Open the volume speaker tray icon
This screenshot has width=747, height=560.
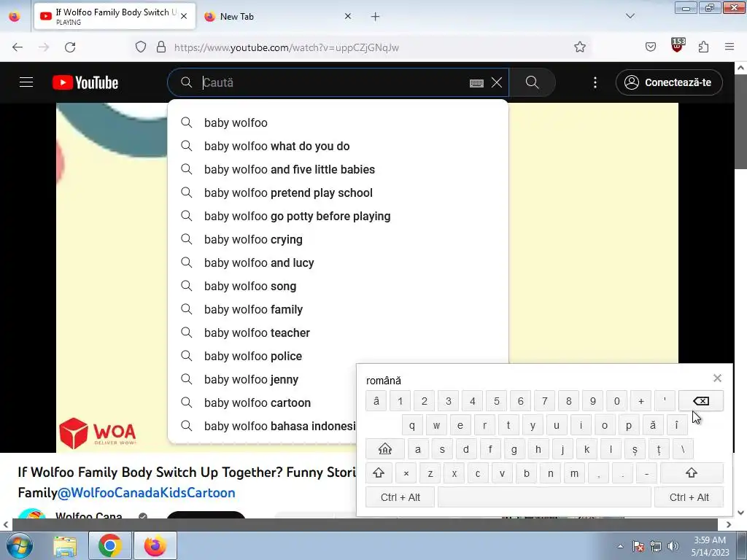[x=673, y=546]
